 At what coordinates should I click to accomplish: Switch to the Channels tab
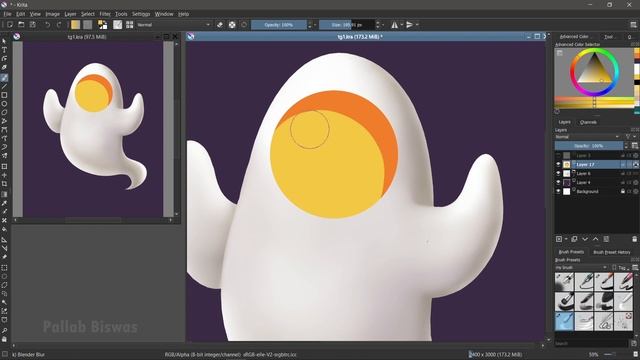pos(588,122)
